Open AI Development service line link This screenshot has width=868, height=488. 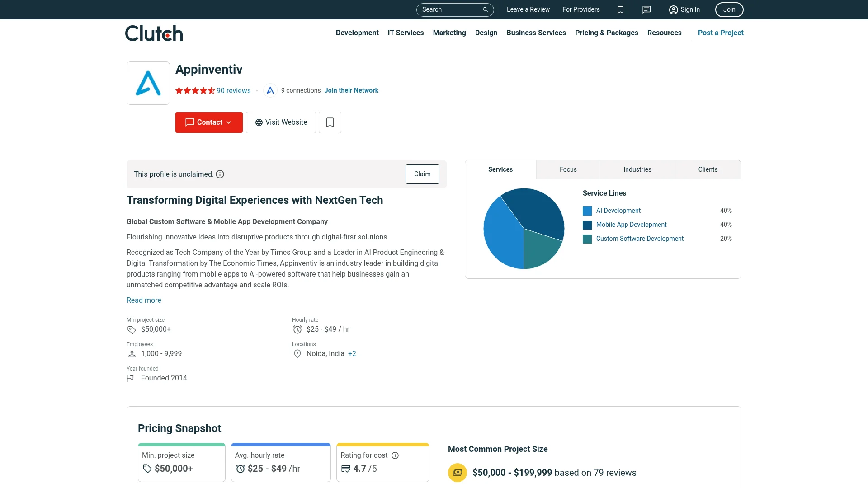pyautogui.click(x=618, y=211)
